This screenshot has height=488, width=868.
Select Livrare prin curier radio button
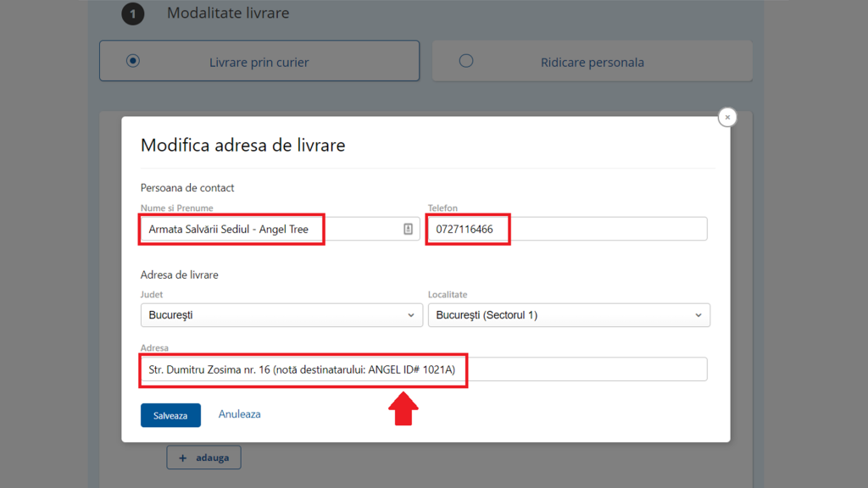tap(133, 61)
